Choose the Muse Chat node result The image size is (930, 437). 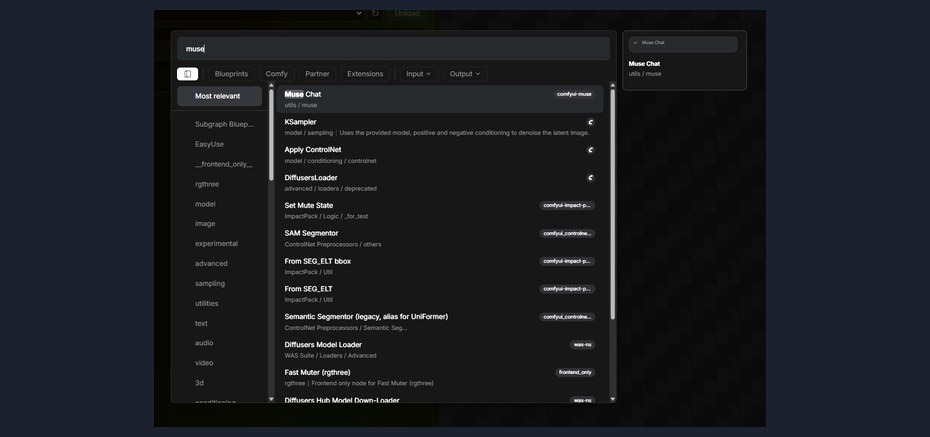(x=440, y=99)
